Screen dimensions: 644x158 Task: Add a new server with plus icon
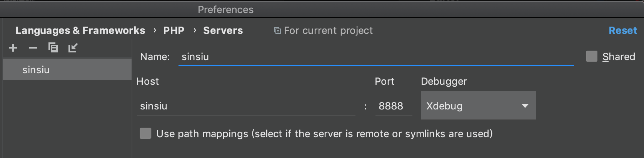[13, 48]
